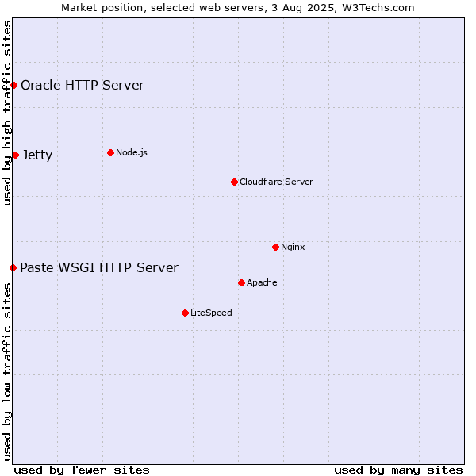
Task: Click the red Node.js data point
Action: click(x=111, y=152)
